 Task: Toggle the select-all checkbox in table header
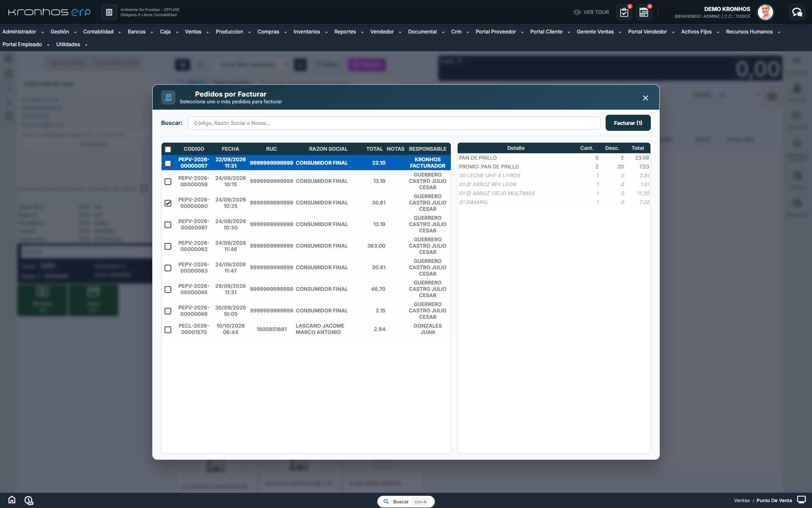tap(168, 149)
